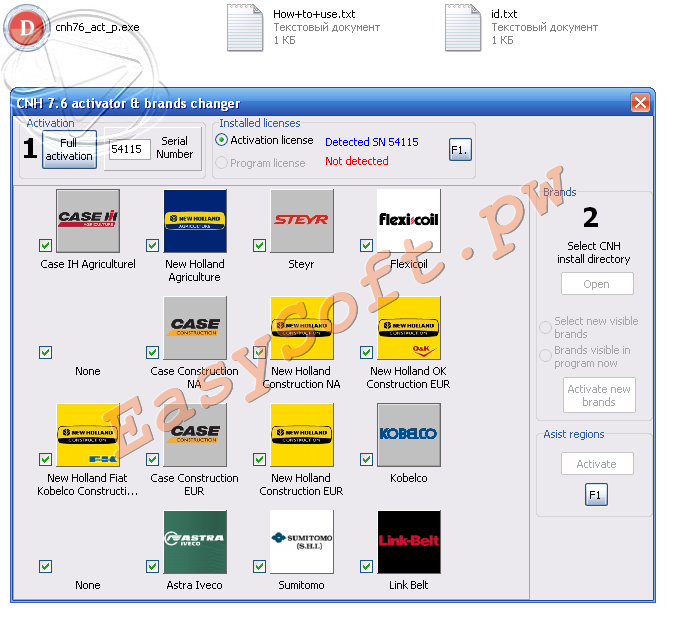Click the Serial Number input field
673x629 pixels.
(130, 149)
